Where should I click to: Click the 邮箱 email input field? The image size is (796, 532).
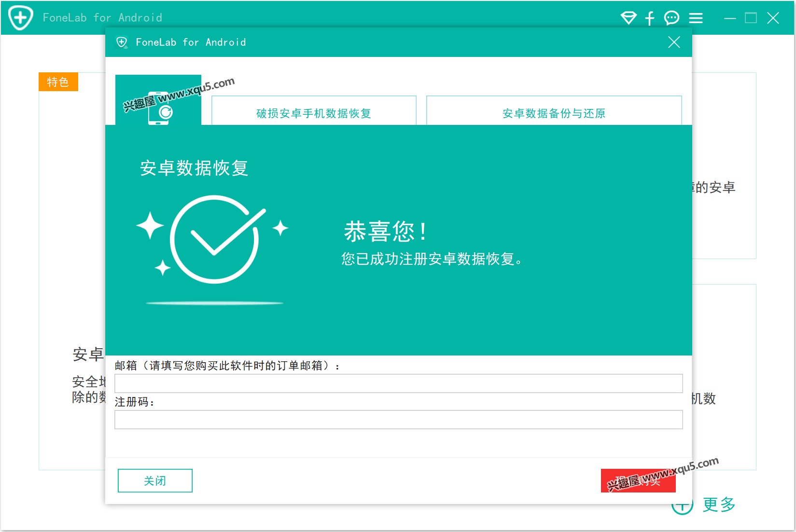(398, 383)
